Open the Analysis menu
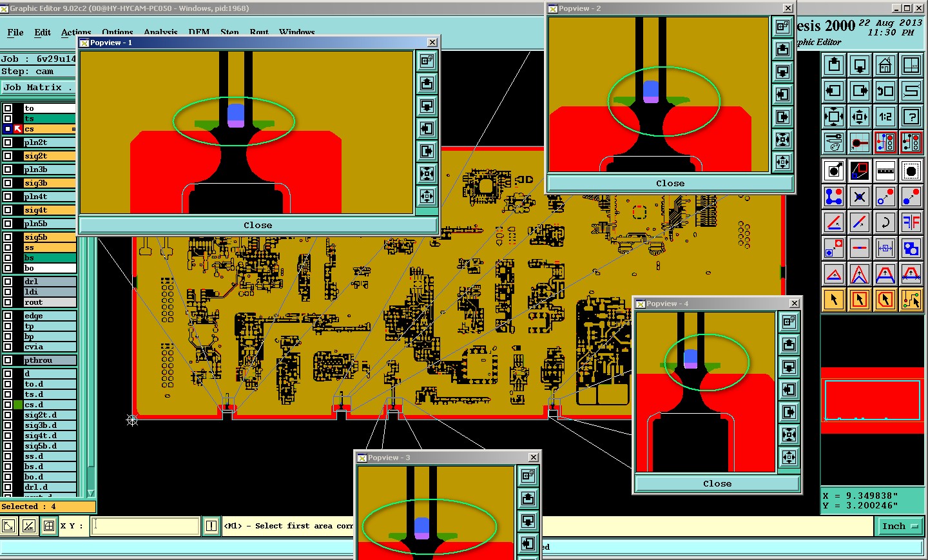Screen dimensions: 928x560 [160, 32]
